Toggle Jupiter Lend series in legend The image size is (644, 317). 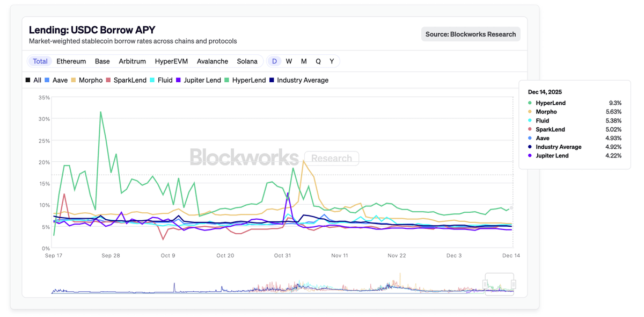(199, 80)
